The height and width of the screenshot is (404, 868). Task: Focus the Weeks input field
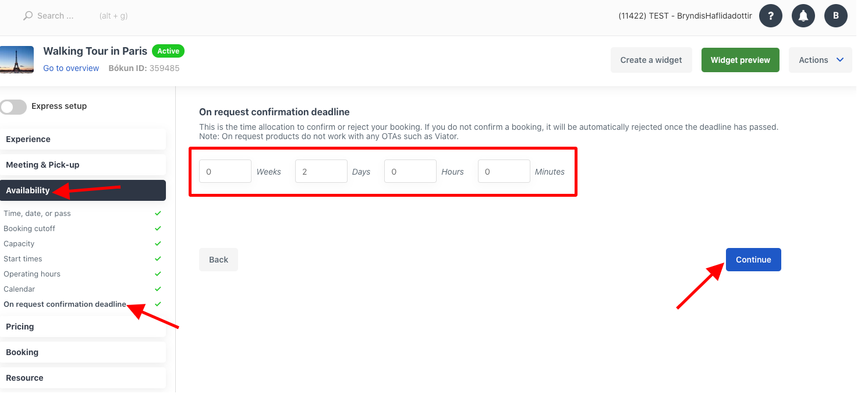coord(225,171)
